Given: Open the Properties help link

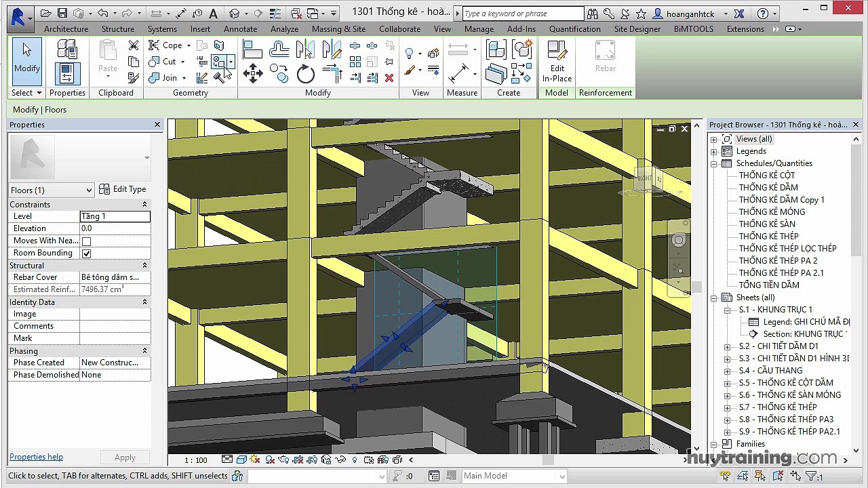Looking at the screenshot, I should [x=36, y=457].
